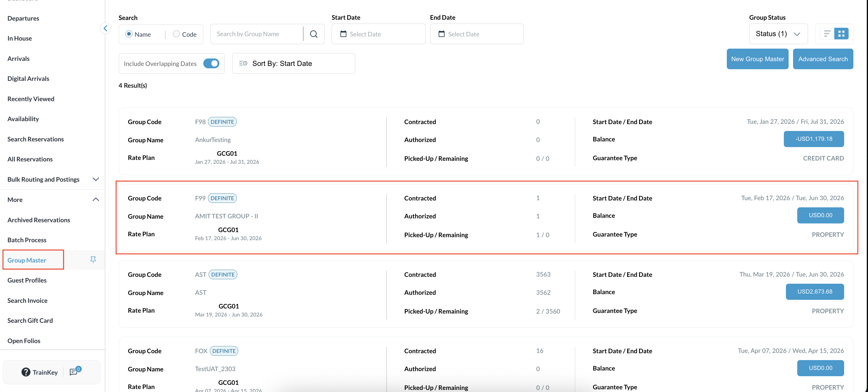868x392 pixels.
Task: Click the magnifier search icon
Action: tap(314, 34)
